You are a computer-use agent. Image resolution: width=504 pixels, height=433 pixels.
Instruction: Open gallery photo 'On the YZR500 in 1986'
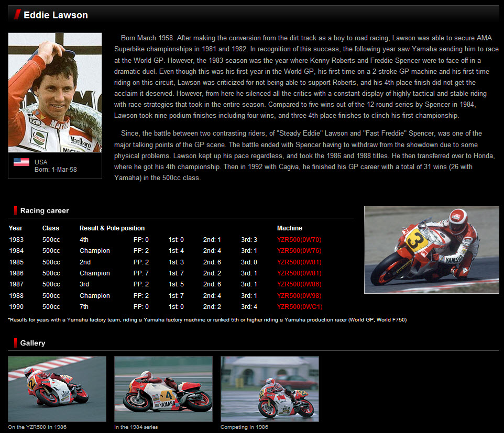point(57,389)
